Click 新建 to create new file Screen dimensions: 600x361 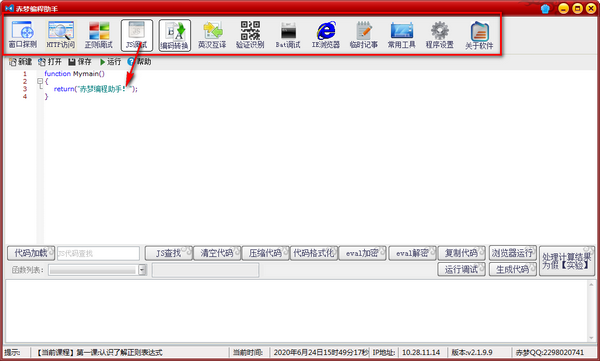[21, 62]
